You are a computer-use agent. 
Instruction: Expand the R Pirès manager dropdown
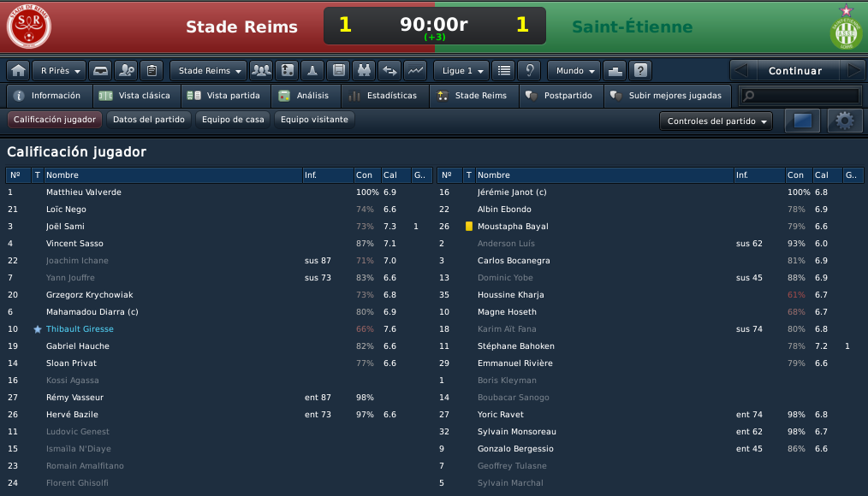tap(59, 71)
